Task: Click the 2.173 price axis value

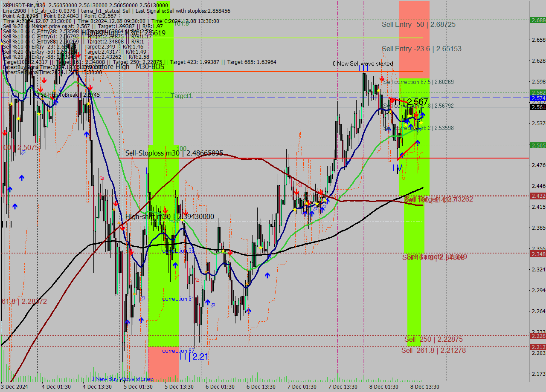Action: [539, 374]
